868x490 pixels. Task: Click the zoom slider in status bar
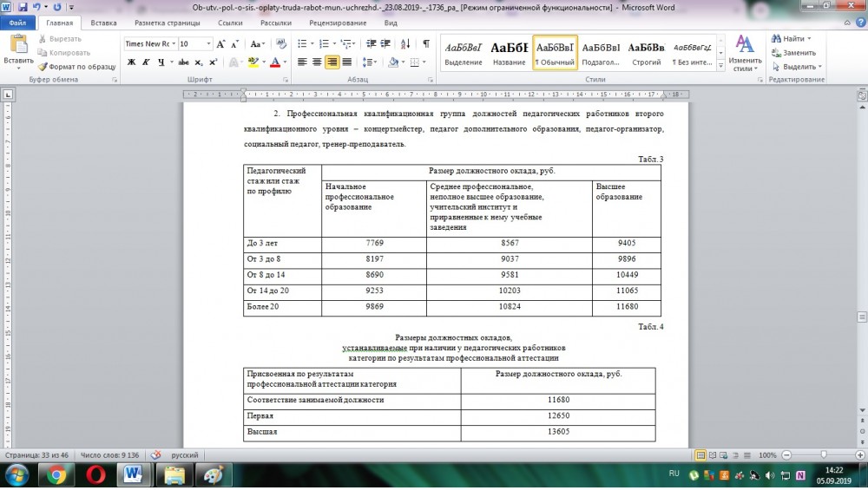(x=824, y=454)
